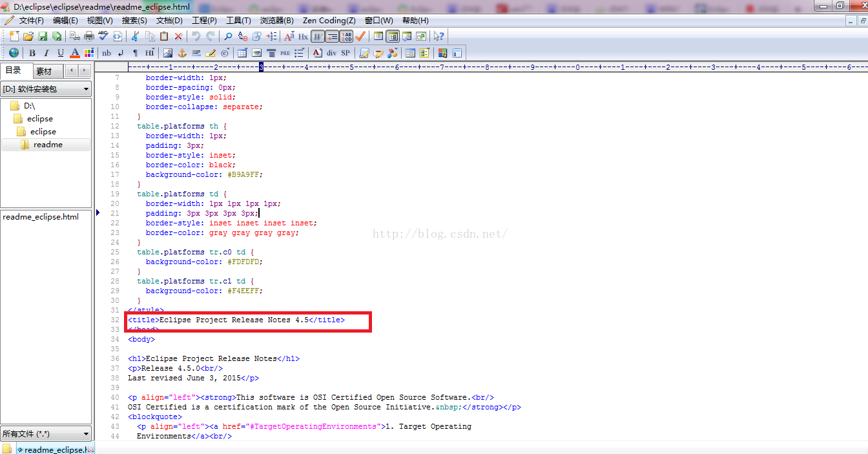This screenshot has width=868, height=454.
Task: Click the Open file folder icon
Action: click(x=28, y=36)
